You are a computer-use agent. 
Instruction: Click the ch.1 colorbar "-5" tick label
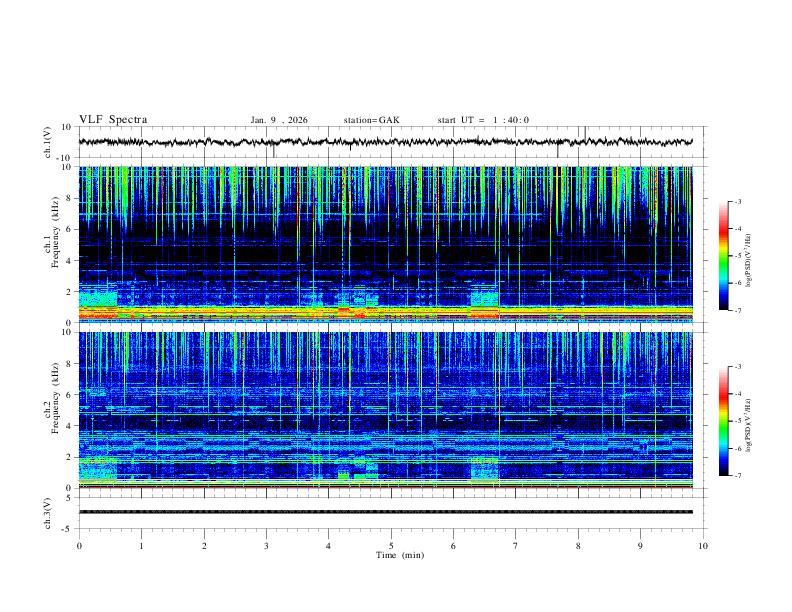(737, 256)
